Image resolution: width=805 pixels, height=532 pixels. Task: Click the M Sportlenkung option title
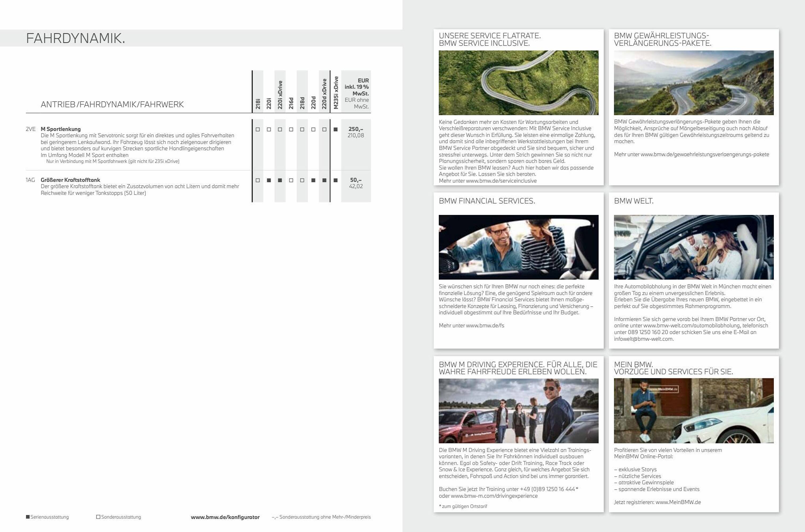61,129
